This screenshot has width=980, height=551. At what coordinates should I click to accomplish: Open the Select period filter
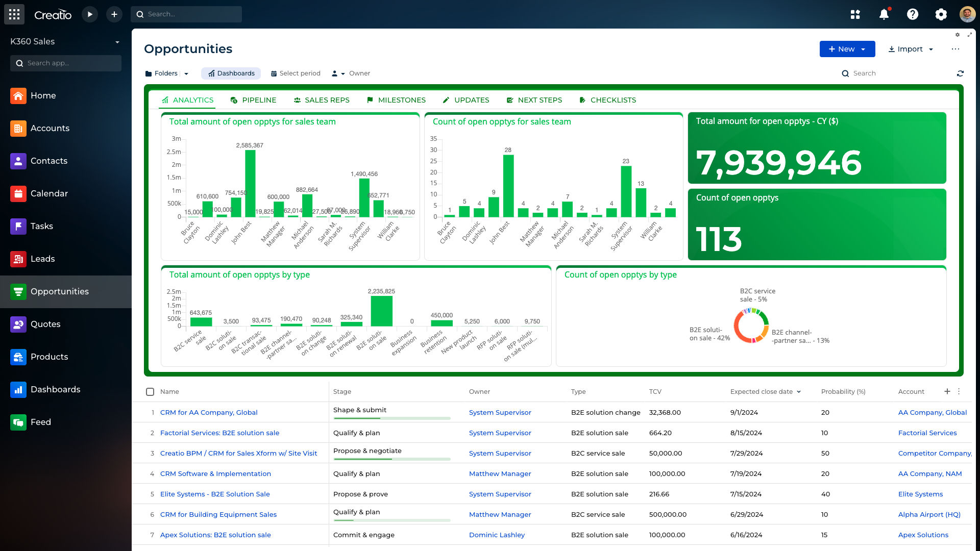click(296, 73)
